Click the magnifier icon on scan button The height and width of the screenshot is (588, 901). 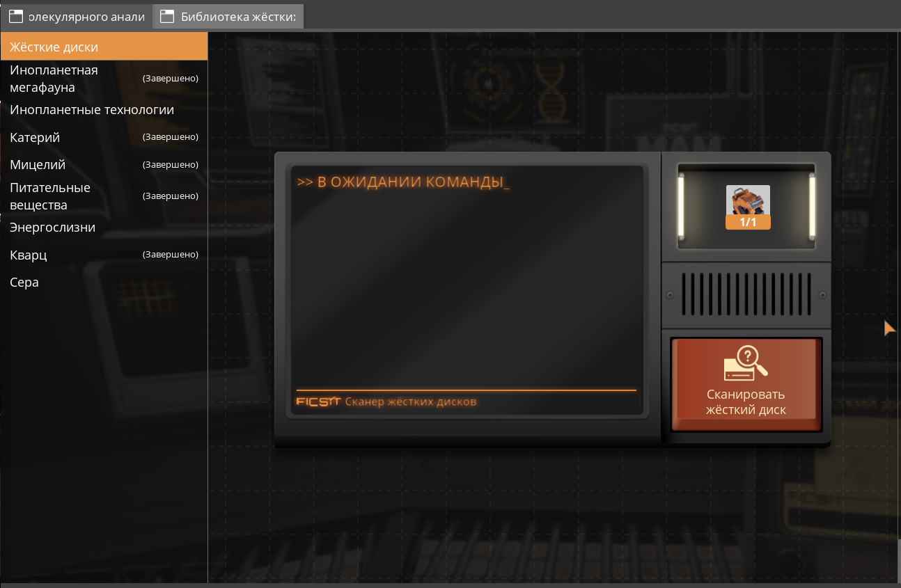[746, 363]
